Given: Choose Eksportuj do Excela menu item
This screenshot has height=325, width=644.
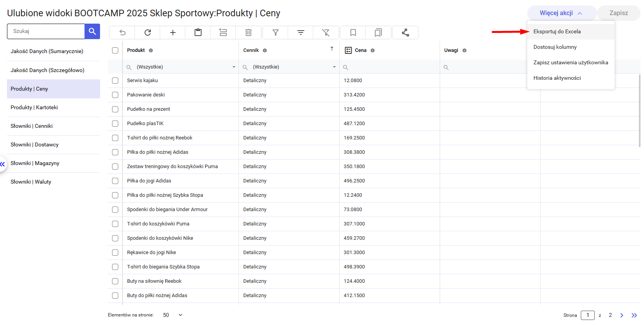Looking at the screenshot, I should point(557,32).
